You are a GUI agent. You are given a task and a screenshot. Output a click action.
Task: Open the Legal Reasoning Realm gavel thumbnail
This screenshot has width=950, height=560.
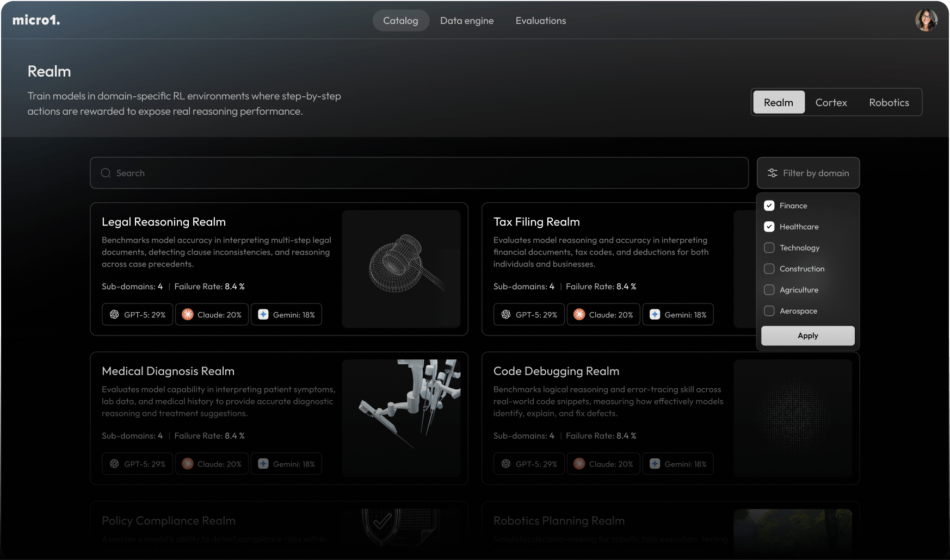coord(401,269)
